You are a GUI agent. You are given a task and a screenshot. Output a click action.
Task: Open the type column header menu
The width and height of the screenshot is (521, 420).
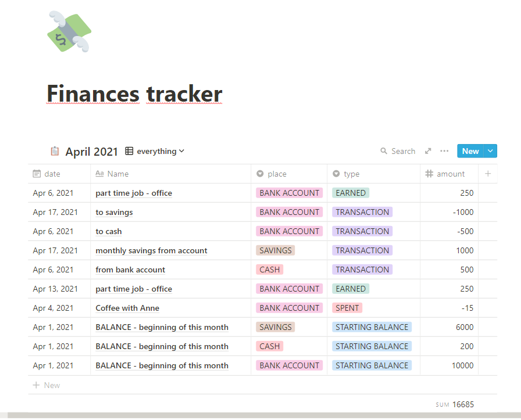click(351, 174)
